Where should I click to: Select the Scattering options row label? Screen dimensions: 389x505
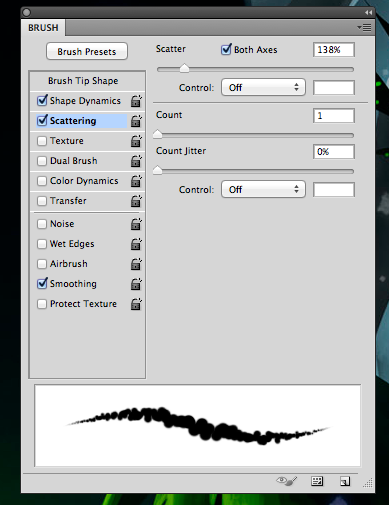click(73, 121)
